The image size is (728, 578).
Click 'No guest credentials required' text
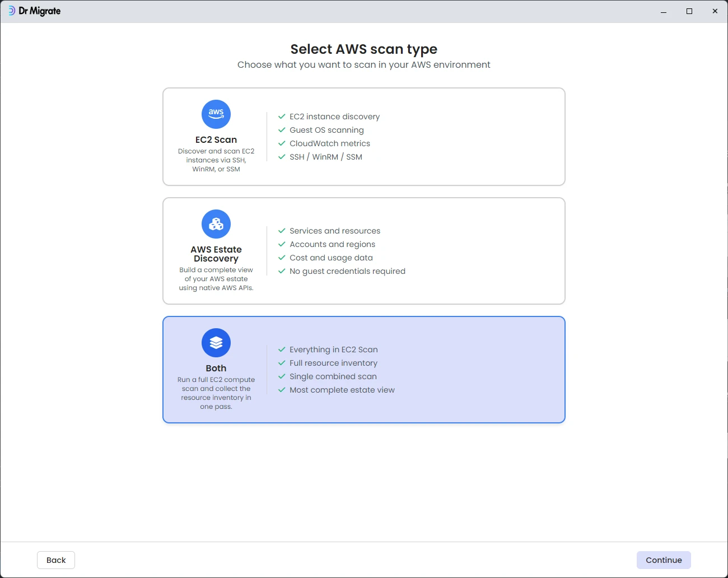(x=347, y=271)
